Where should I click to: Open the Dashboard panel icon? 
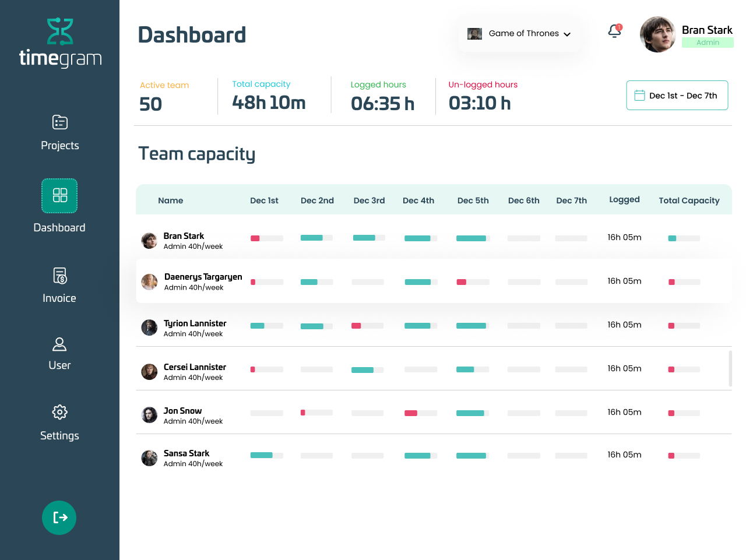coord(59,196)
